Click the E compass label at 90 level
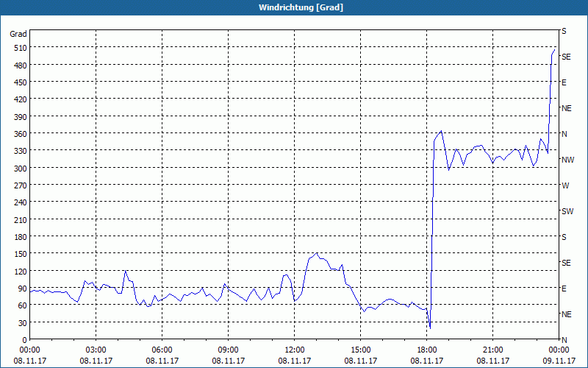588x368 pixels. [x=564, y=289]
